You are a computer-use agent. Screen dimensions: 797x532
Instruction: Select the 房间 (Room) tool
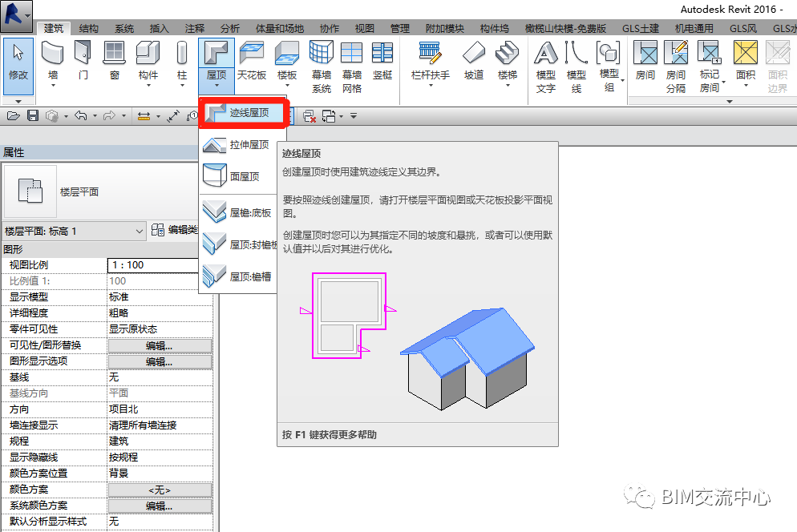pos(645,61)
